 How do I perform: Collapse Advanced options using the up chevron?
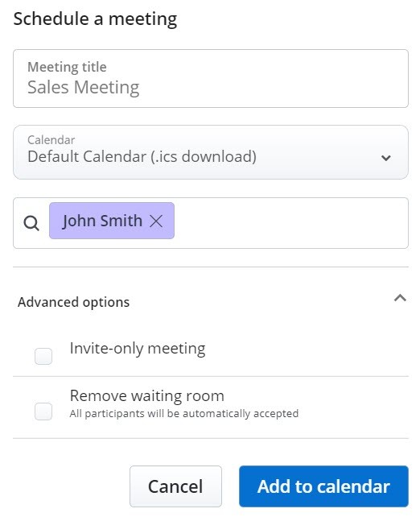400,298
